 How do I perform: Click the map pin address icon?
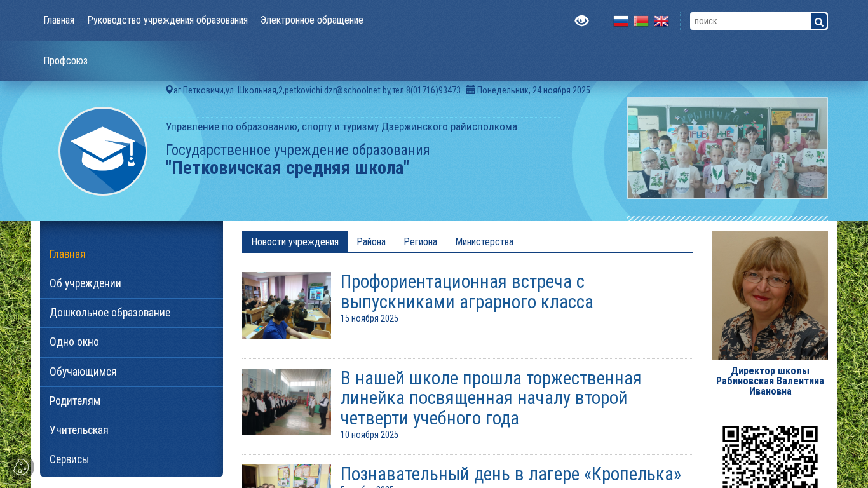169,90
